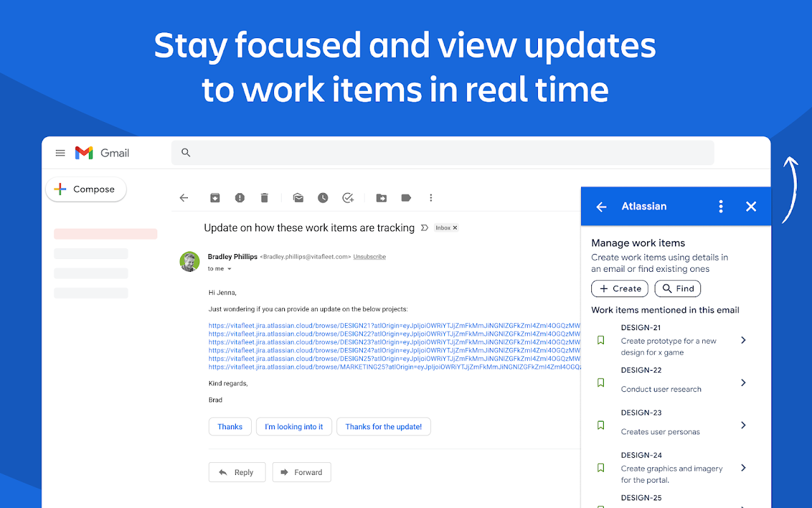The image size is (812, 508).
Task: Select 'Conduct user research' work item
Action: 661,389
